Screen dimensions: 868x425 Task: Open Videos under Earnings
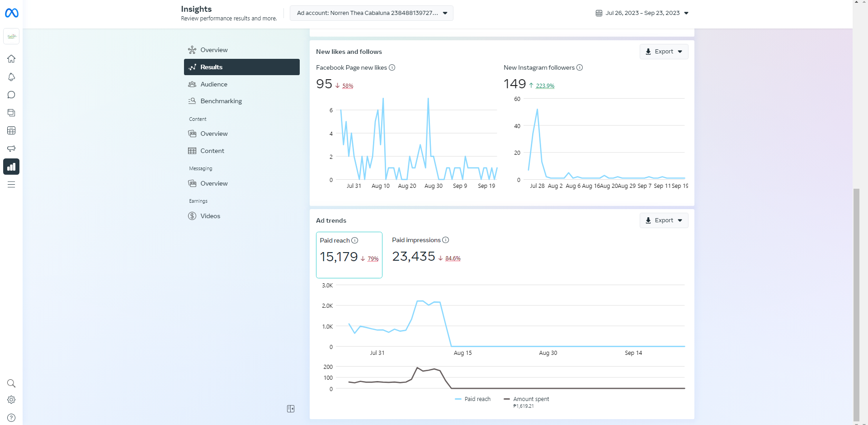tap(210, 216)
